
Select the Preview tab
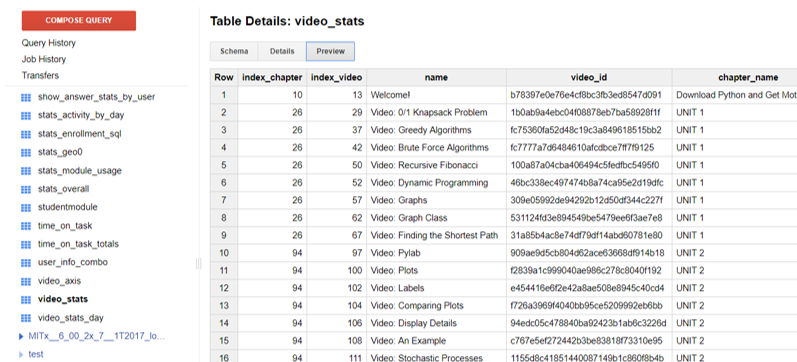[330, 51]
